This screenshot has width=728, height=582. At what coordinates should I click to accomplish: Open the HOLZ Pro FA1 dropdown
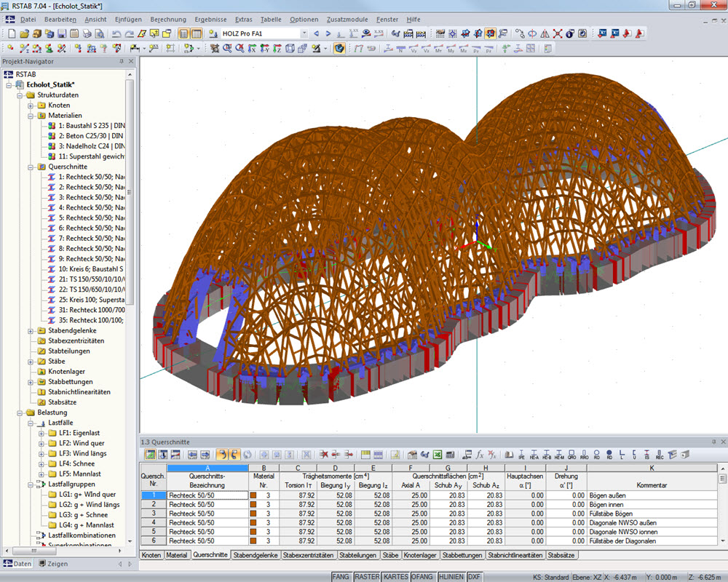[x=304, y=33]
